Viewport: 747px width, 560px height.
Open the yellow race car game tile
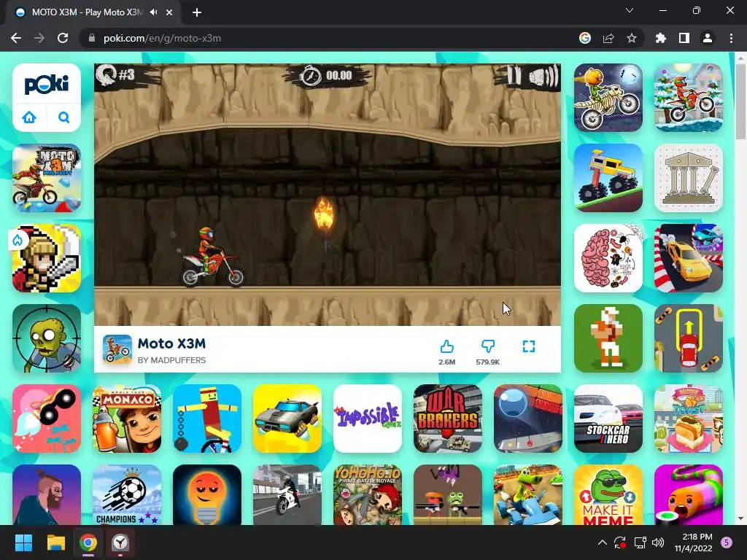tap(689, 258)
